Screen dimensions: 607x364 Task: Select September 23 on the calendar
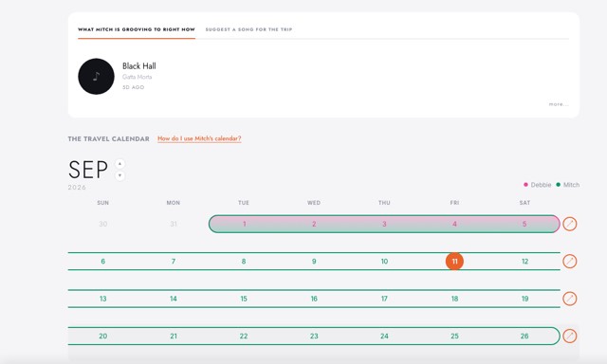point(314,337)
